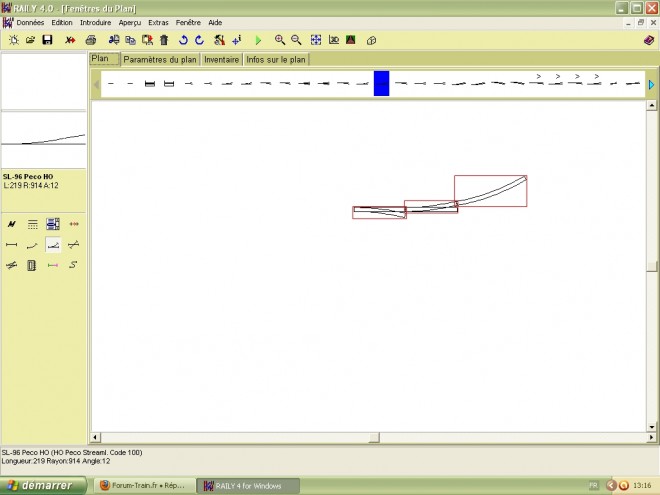Choose the crossing track category
The width and height of the screenshot is (660, 495).
[x=74, y=245]
